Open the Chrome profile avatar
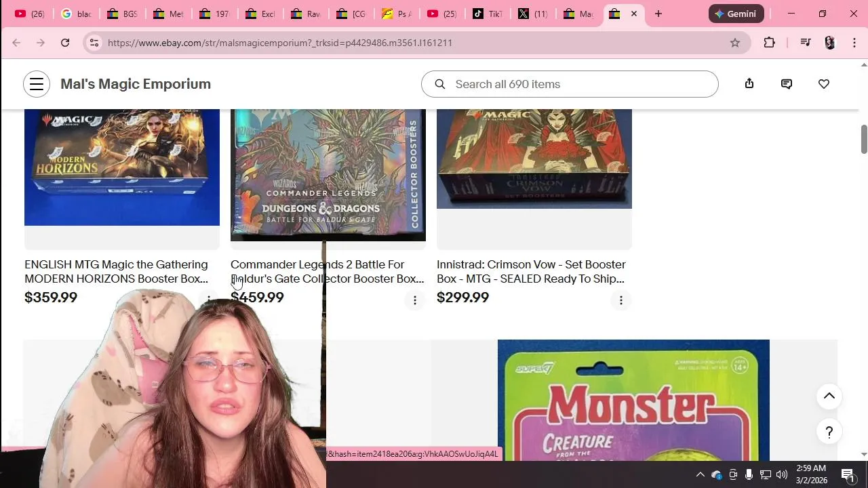 pos(830,43)
